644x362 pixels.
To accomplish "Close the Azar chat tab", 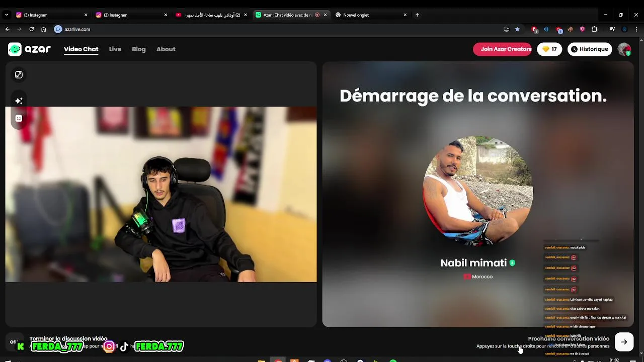I will 325,15.
